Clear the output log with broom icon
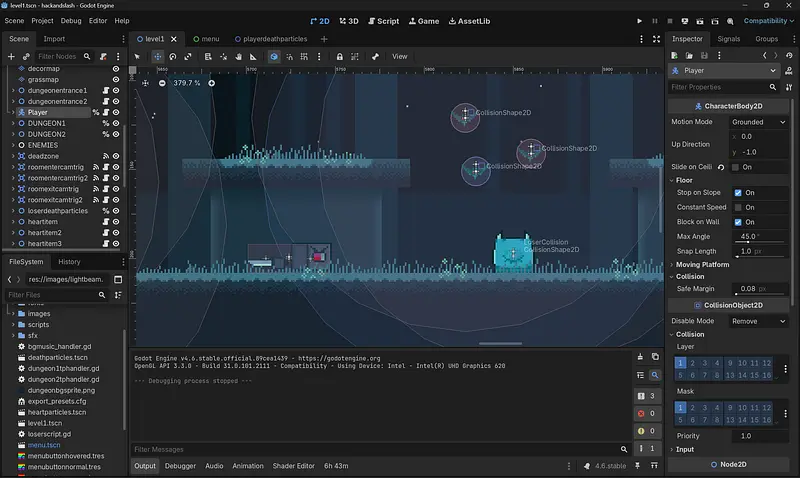 click(x=641, y=356)
